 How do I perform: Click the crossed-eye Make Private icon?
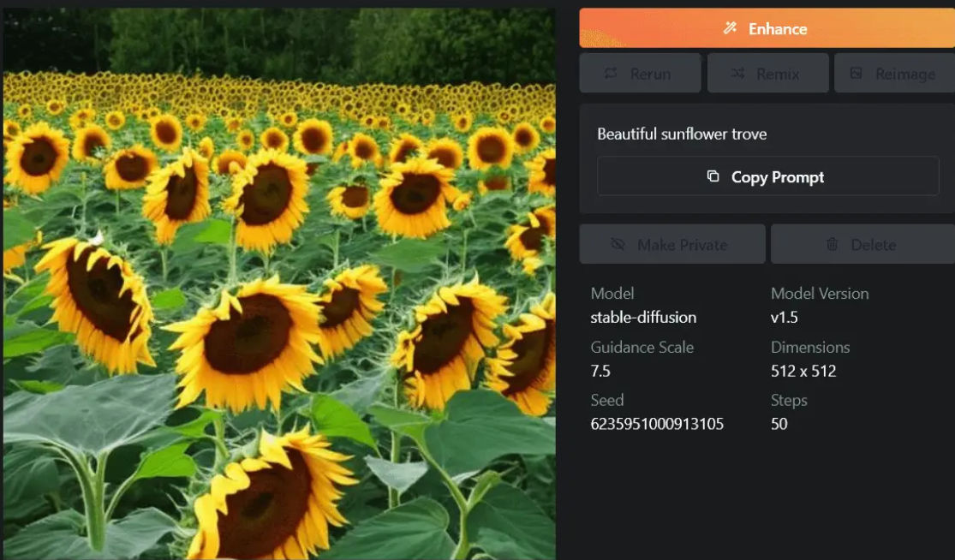618,245
